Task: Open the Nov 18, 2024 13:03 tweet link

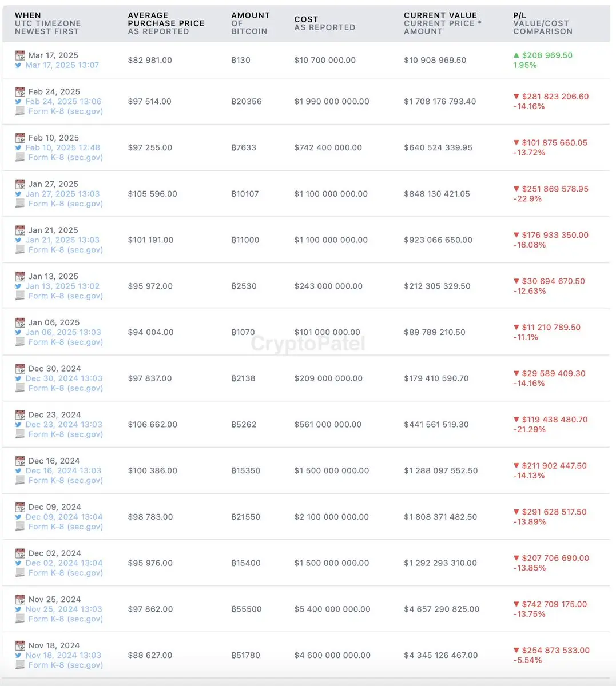Action: 63,655
